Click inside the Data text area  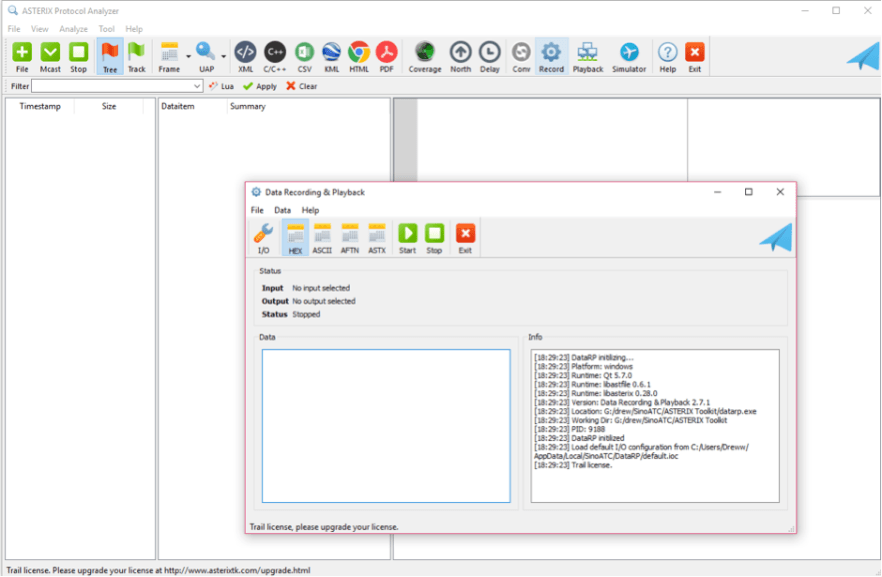pos(385,425)
